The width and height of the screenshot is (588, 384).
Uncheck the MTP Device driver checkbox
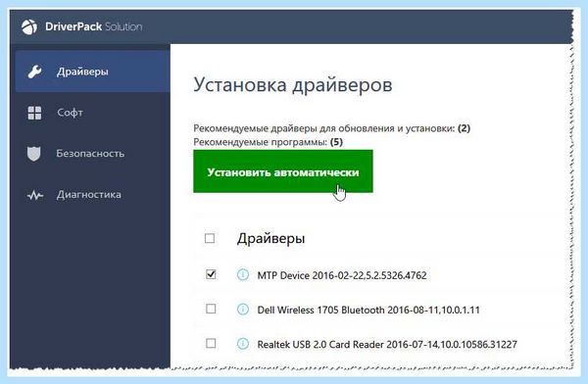tap(211, 274)
